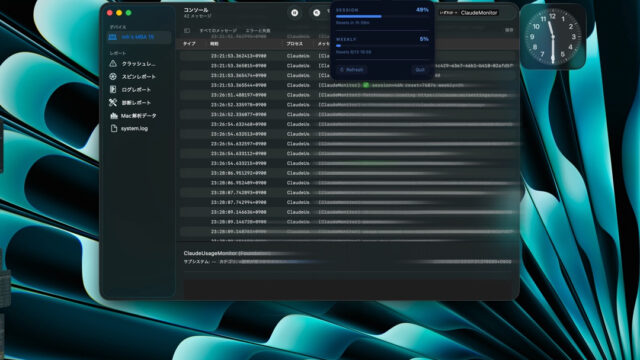
Task: Click Refresh in the usage popup
Action: [351, 70]
